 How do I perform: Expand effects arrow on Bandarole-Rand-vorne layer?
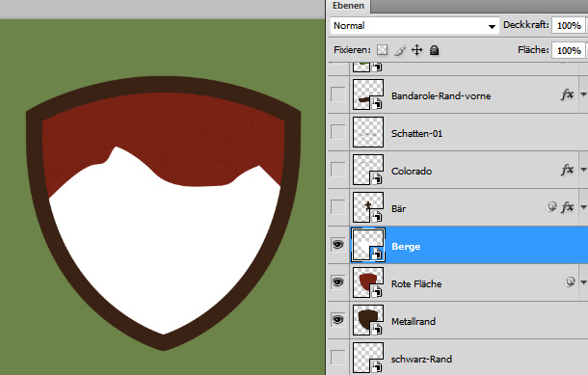coord(583,94)
